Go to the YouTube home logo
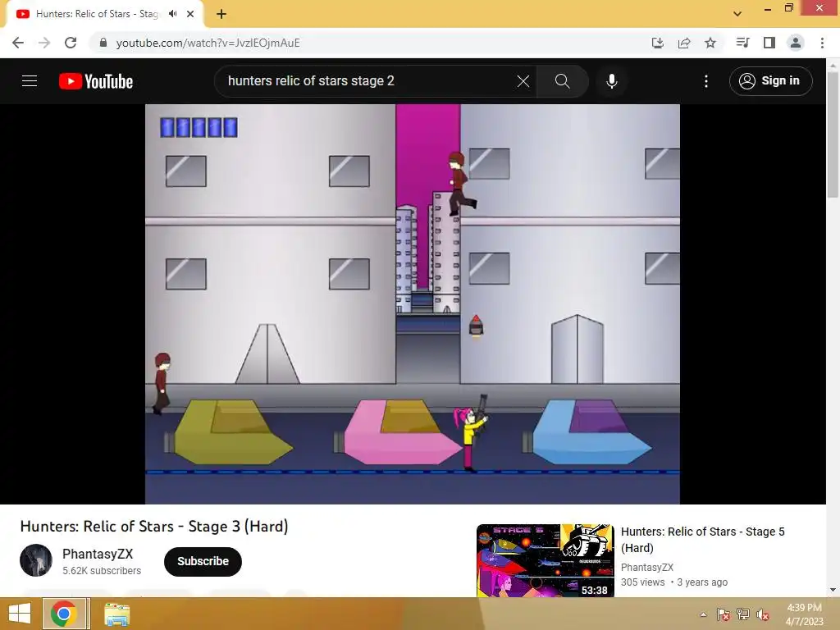The image size is (840, 630). click(x=96, y=81)
